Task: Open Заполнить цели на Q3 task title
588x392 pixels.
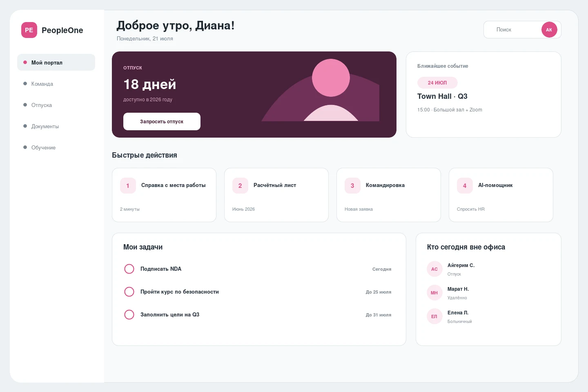Action: click(x=170, y=314)
